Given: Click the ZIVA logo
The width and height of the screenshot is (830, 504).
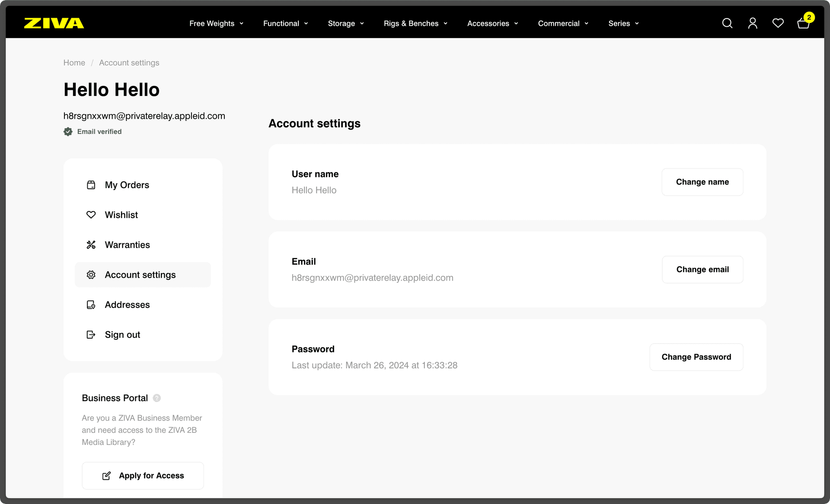Looking at the screenshot, I should click(x=54, y=23).
